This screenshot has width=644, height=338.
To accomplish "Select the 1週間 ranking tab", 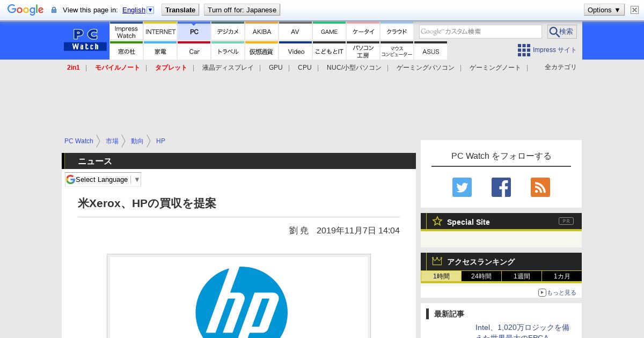I will tap(522, 276).
